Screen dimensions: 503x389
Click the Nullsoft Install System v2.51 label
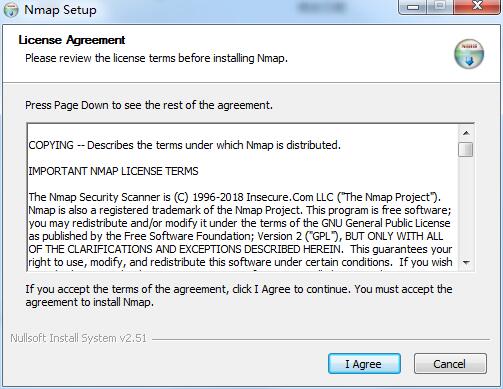78,338
